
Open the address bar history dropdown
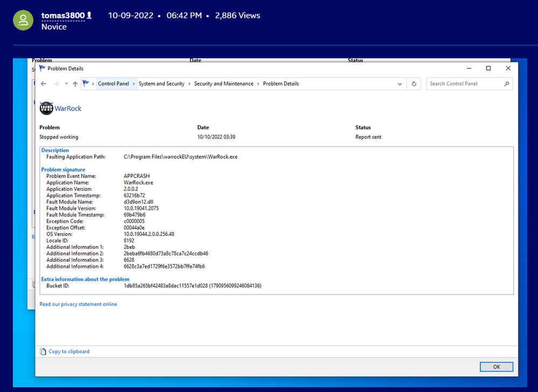point(400,84)
